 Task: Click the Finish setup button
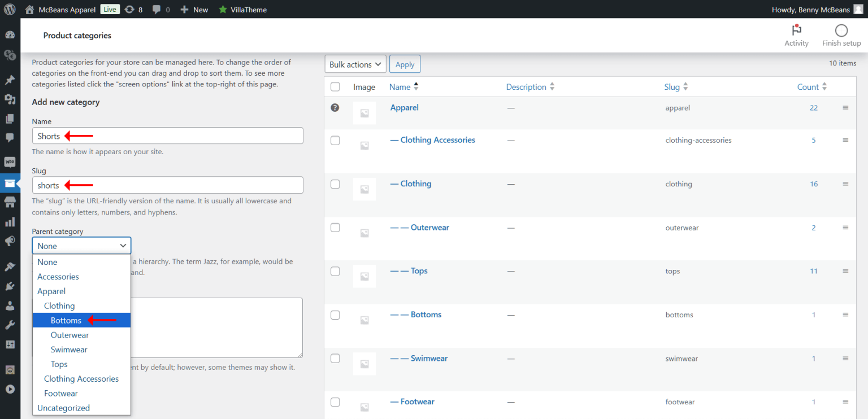pos(841,36)
